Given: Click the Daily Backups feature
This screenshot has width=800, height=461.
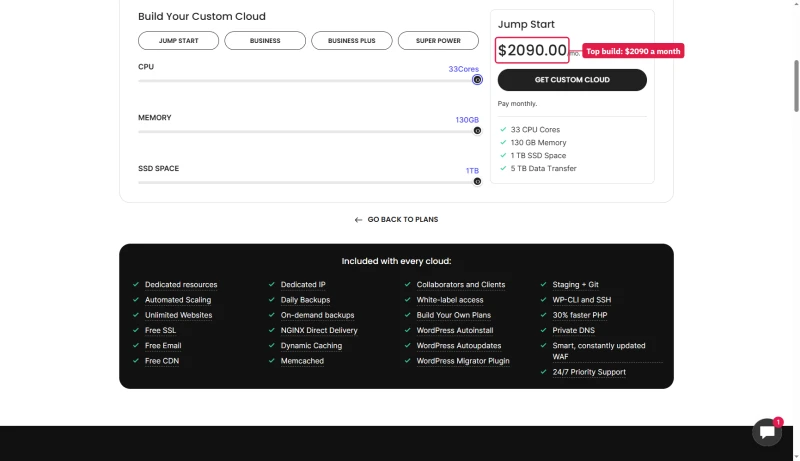Looking at the screenshot, I should 305,300.
